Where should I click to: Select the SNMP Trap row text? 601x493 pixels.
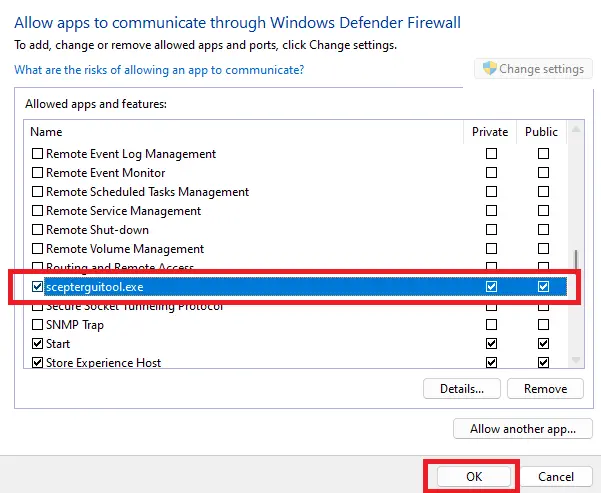pyautogui.click(x=75, y=325)
